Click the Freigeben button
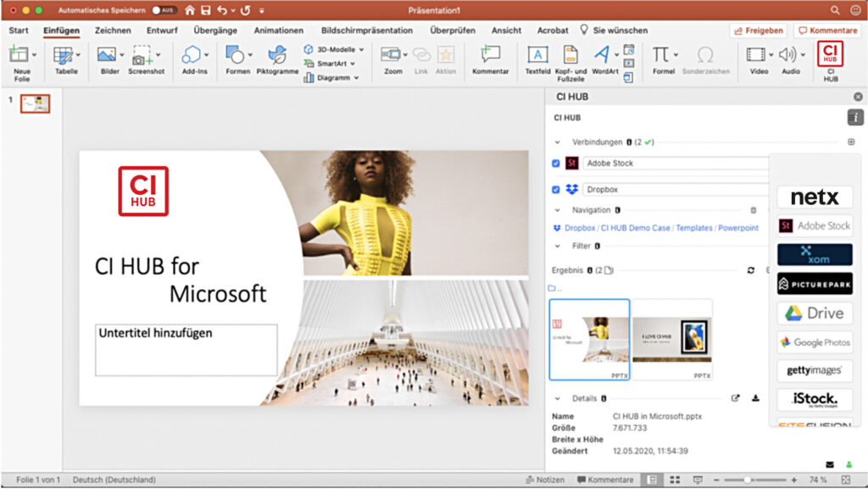 (x=759, y=31)
